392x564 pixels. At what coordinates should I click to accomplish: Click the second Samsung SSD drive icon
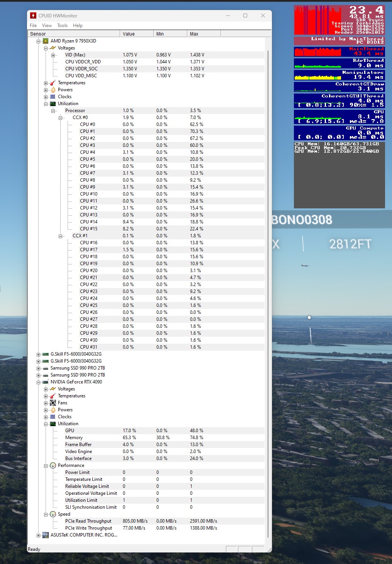[x=45, y=375]
